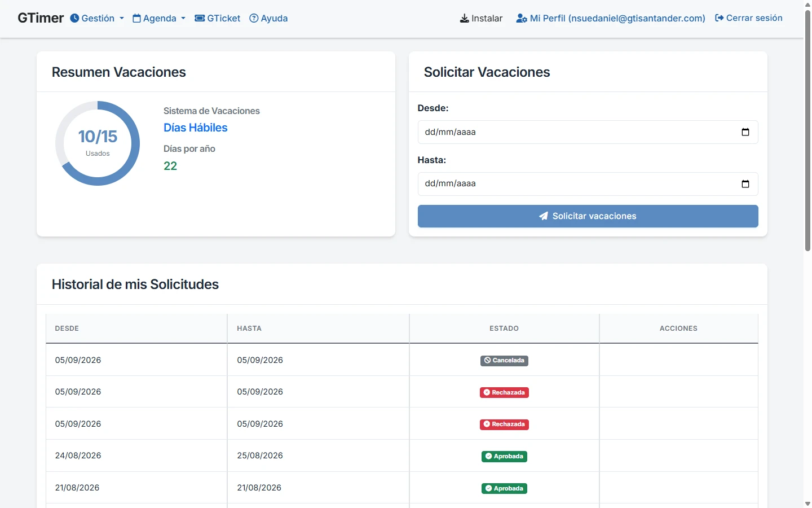Click the first Rechazada status badge
This screenshot has height=508, width=812.
click(x=504, y=392)
